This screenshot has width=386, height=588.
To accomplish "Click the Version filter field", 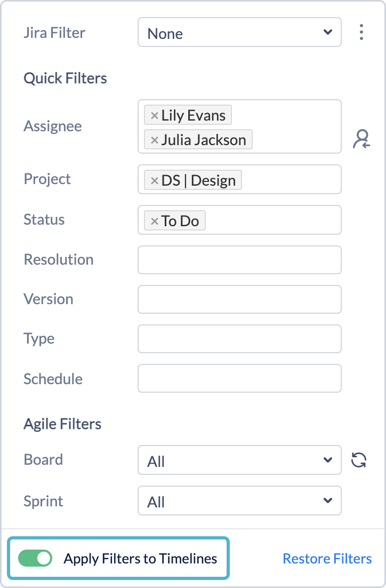I will tap(239, 299).
